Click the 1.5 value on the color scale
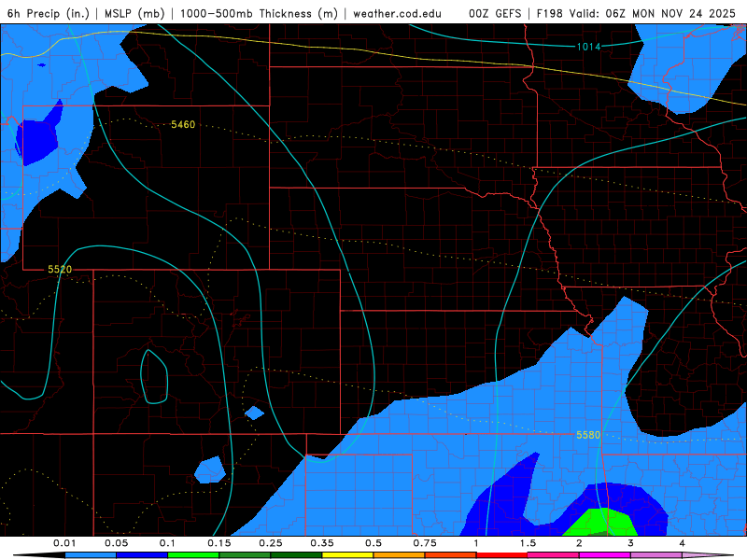The image size is (747, 560). tap(528, 543)
